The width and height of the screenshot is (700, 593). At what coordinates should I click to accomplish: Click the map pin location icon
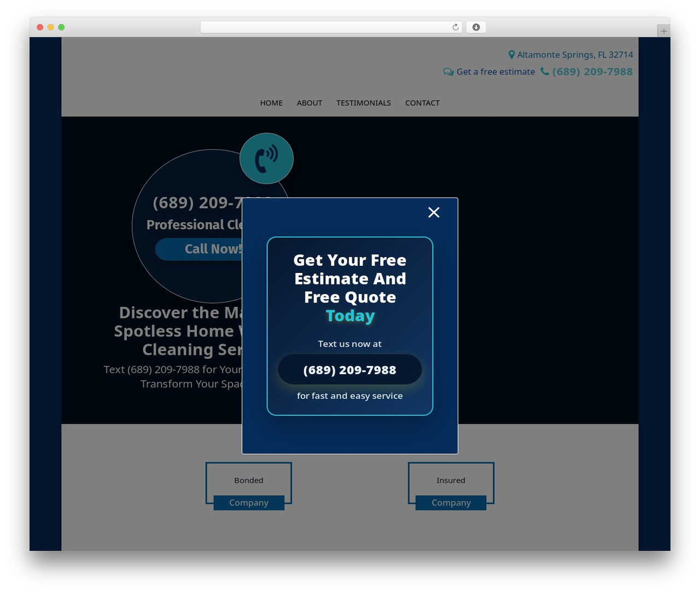click(x=511, y=55)
